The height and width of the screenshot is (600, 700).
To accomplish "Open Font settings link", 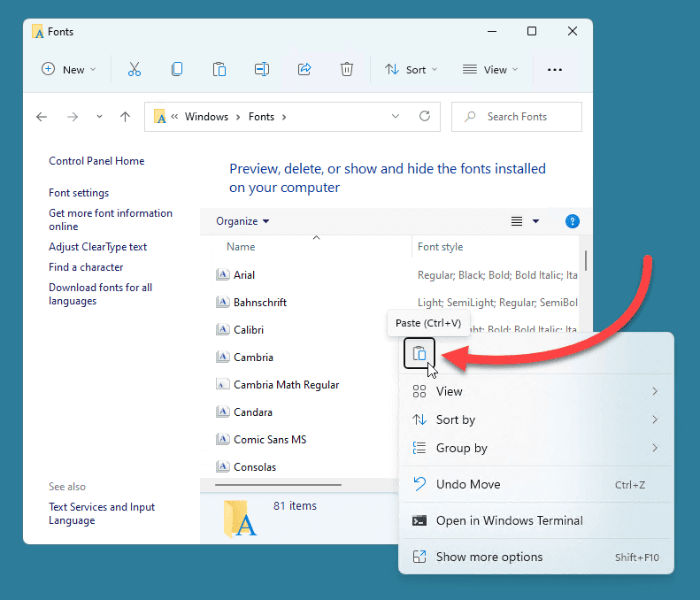I will tap(79, 193).
